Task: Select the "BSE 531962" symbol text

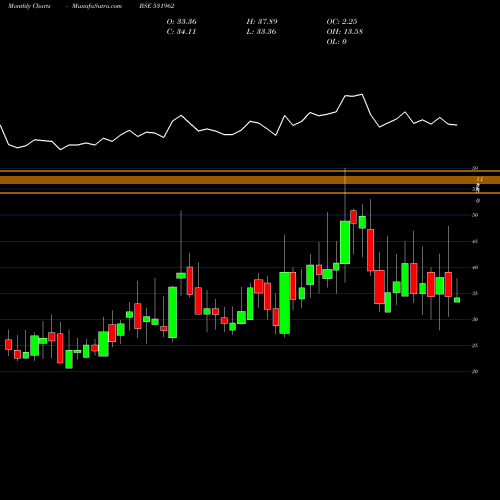Action: [157, 6]
